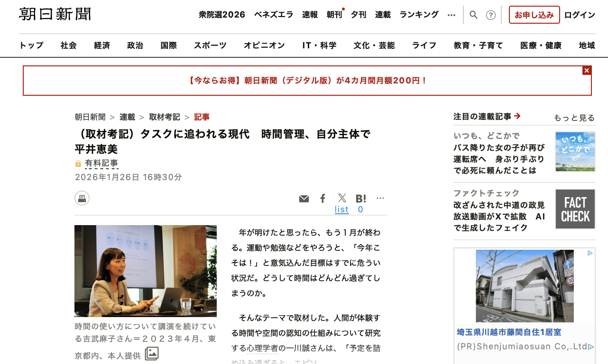608x364 pixels.
Task: Open もっと見る link for featured series
Action: (574, 118)
